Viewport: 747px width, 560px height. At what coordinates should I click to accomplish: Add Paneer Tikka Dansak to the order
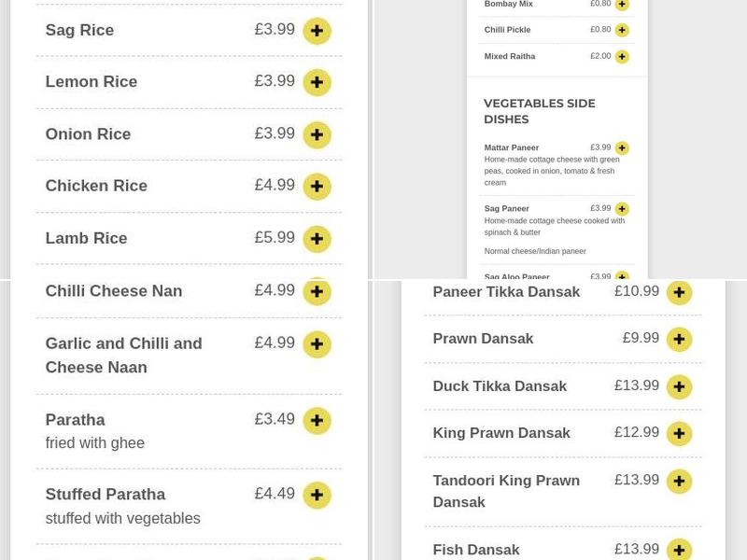point(679,292)
